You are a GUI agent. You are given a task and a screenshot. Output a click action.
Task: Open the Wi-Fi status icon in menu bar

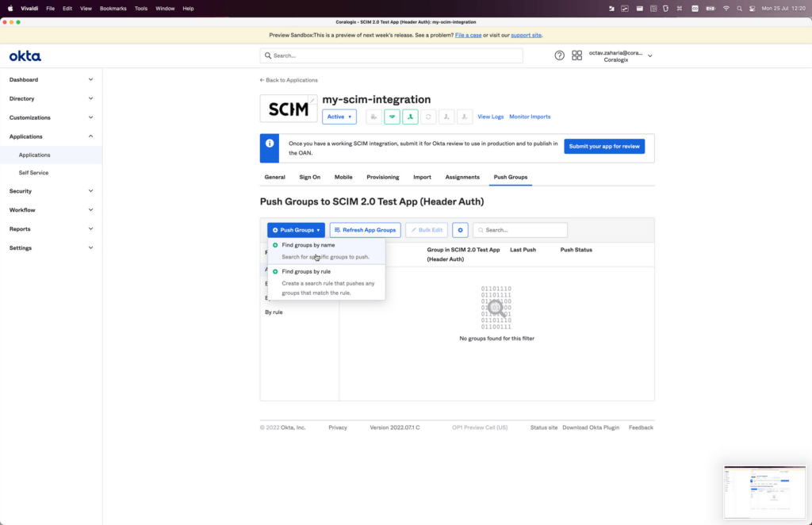tap(726, 8)
